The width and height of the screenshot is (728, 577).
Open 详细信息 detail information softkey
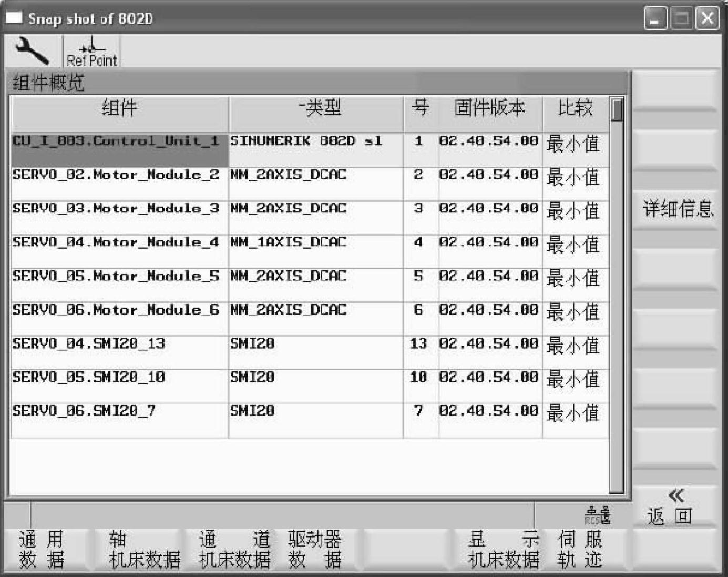pyautogui.click(x=676, y=209)
